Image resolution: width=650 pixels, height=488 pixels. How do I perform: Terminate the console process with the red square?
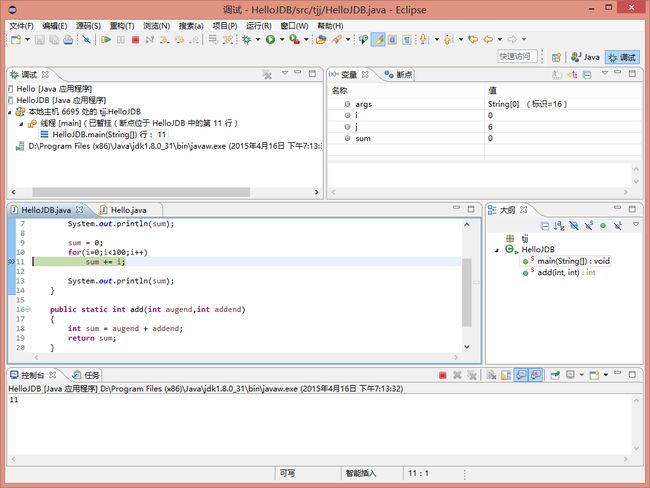pyautogui.click(x=442, y=375)
